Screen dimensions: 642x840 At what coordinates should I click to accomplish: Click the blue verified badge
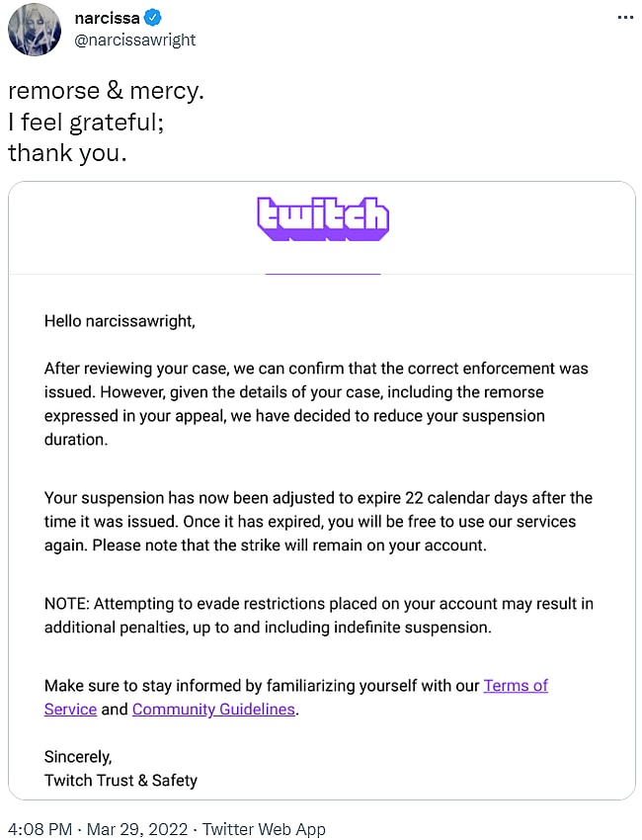156,18
